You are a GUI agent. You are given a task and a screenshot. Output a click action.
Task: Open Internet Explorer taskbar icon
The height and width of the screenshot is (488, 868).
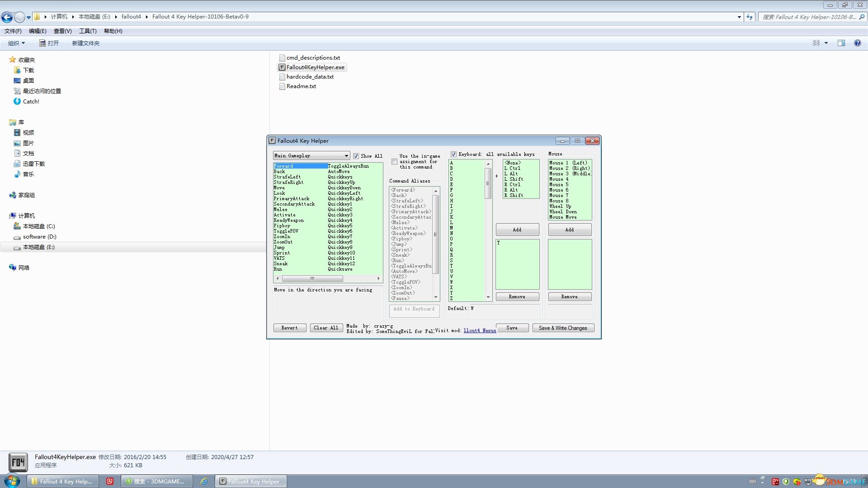tap(204, 481)
